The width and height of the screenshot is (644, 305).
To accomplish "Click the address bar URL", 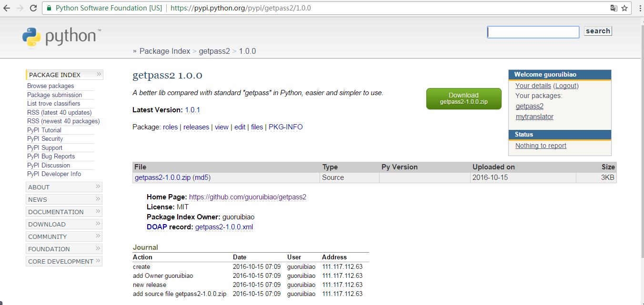I will pyautogui.click(x=241, y=8).
